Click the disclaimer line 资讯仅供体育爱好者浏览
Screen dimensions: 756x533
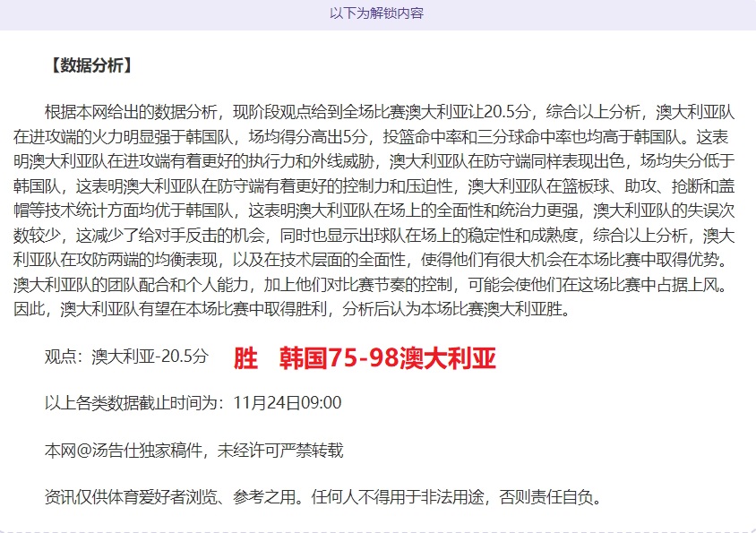pyautogui.click(x=323, y=497)
